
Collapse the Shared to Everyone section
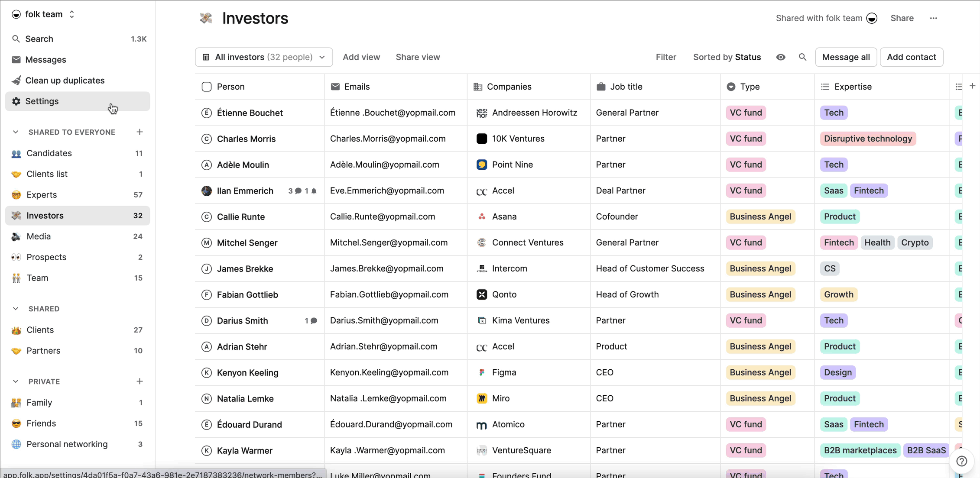[16, 132]
